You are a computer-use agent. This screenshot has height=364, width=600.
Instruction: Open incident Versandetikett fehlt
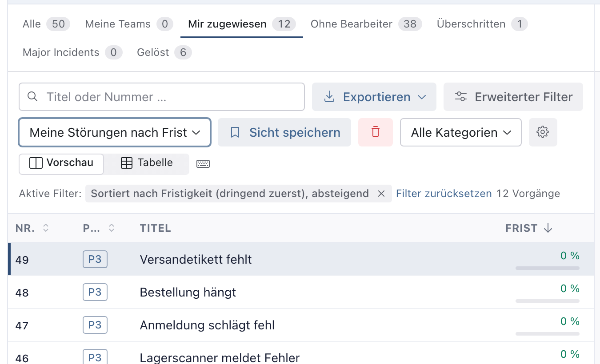tap(196, 260)
